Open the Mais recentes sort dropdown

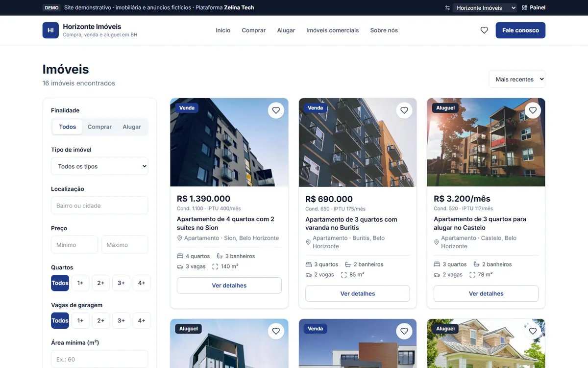pos(517,79)
